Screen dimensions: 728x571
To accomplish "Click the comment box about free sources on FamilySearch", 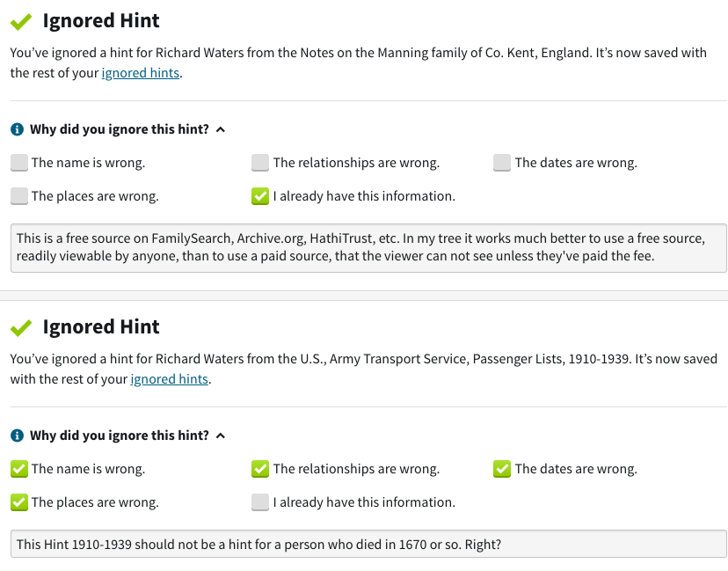I will click(369, 247).
